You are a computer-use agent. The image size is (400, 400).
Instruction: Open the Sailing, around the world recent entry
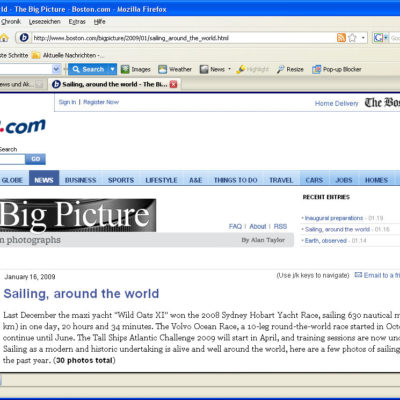337,229
